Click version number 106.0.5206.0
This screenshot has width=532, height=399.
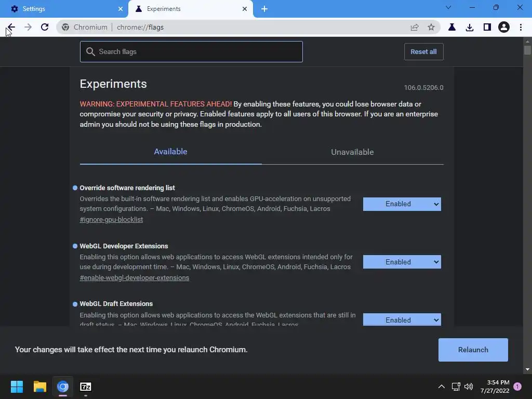[423, 87]
